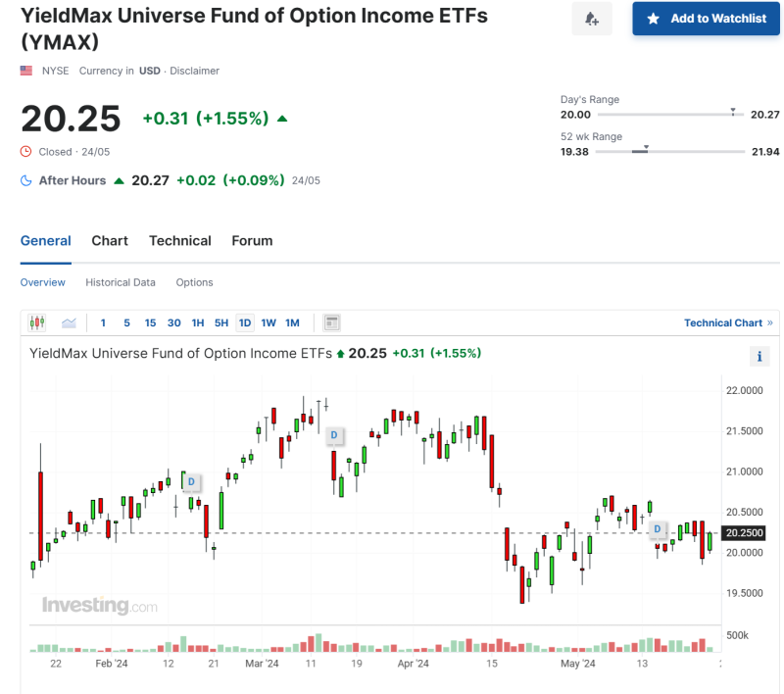This screenshot has width=784, height=694.
Task: Click the price alert bell icon
Action: (x=592, y=19)
